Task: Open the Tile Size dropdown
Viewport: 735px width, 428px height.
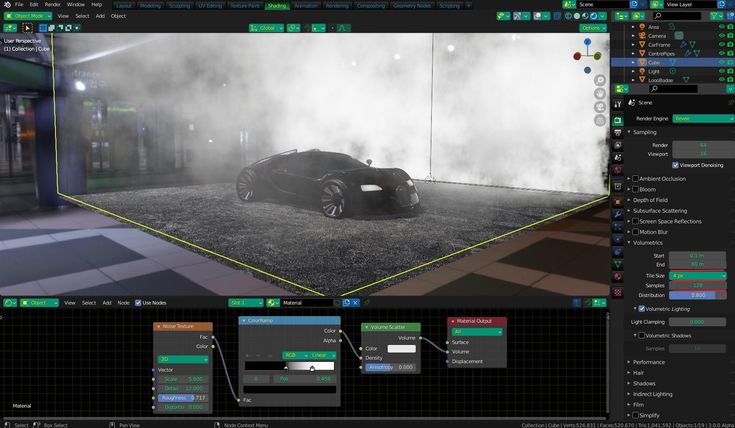Action: click(x=699, y=275)
